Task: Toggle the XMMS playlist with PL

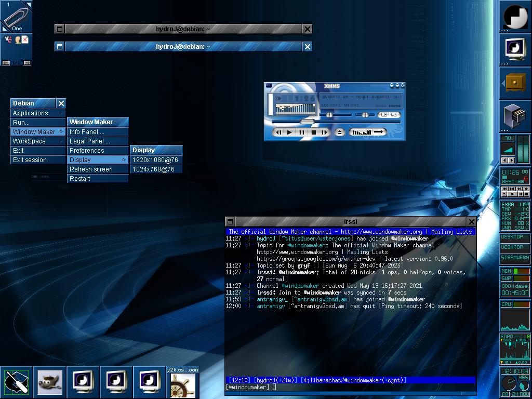Action: [394, 115]
